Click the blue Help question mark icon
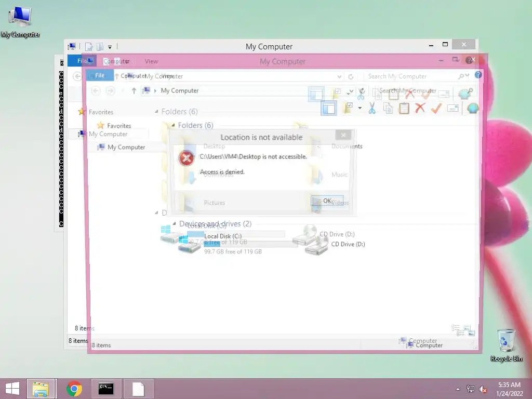 [478, 75]
